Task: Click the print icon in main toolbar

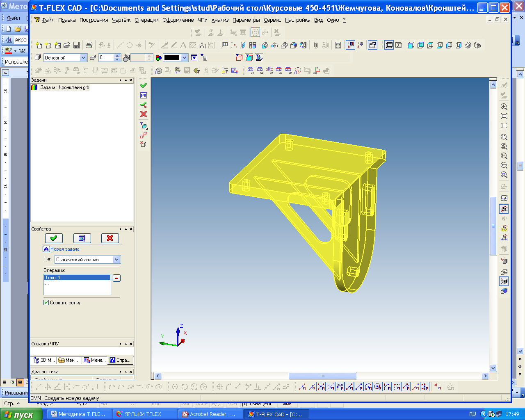Action: (89, 45)
